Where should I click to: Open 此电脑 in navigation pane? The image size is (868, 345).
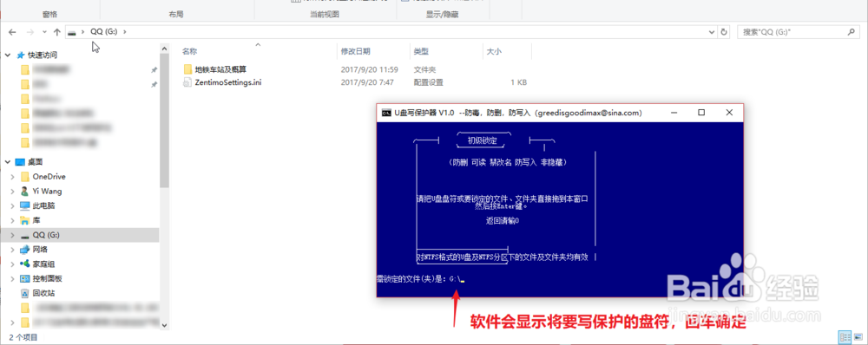[x=43, y=205]
